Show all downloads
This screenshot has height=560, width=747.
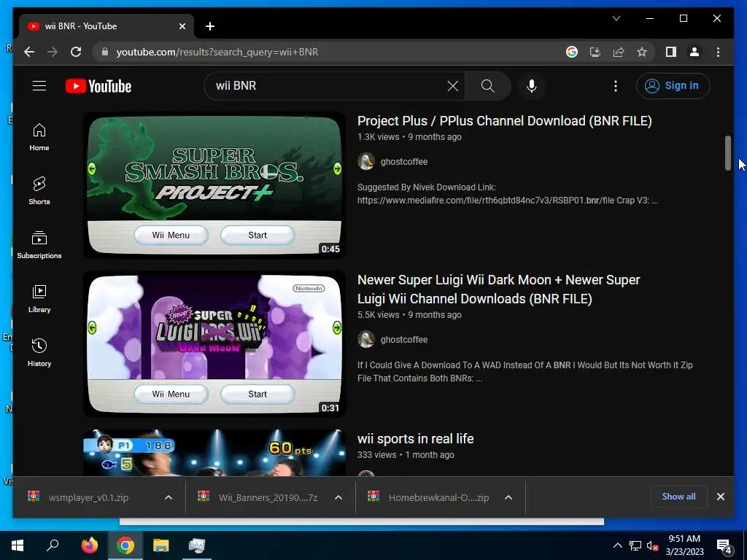(678, 497)
